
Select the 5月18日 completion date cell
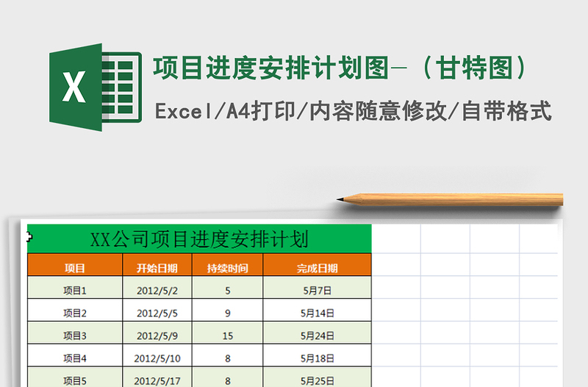tap(318, 359)
